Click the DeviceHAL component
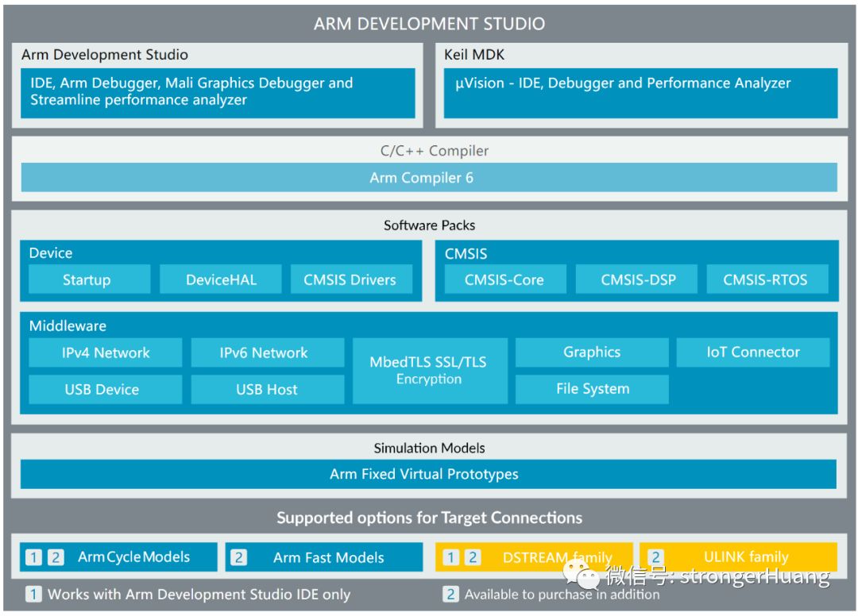Image resolution: width=858 pixels, height=616 pixels. coord(220,279)
